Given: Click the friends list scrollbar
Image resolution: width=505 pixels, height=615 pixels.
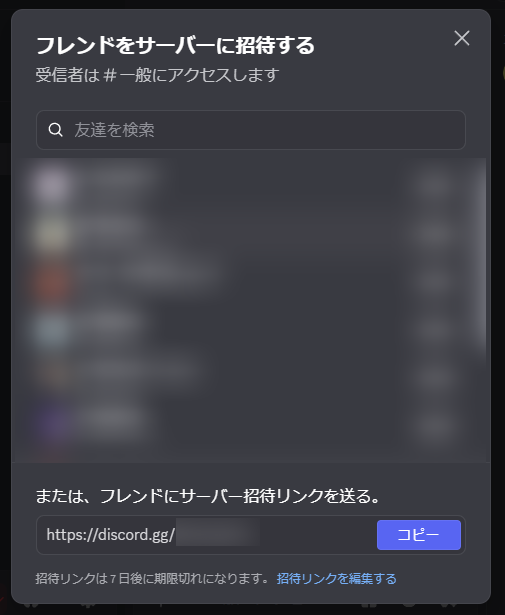Looking at the screenshot, I should (480, 255).
